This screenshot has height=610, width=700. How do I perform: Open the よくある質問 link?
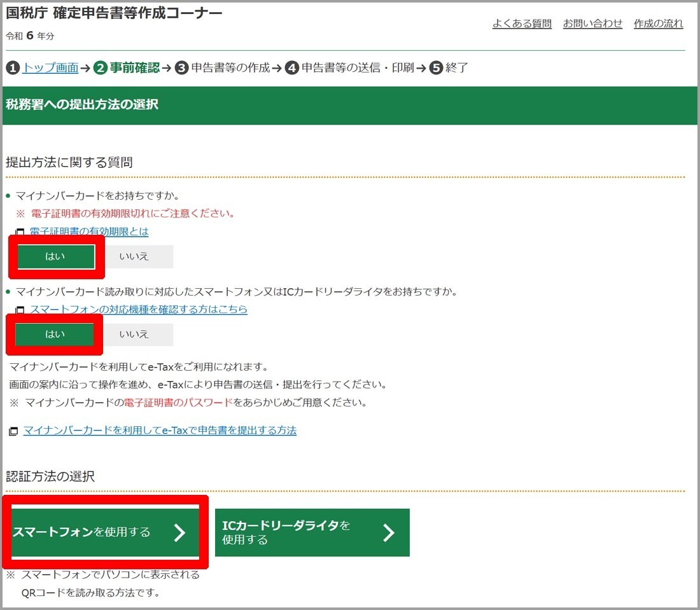pyautogui.click(x=522, y=24)
